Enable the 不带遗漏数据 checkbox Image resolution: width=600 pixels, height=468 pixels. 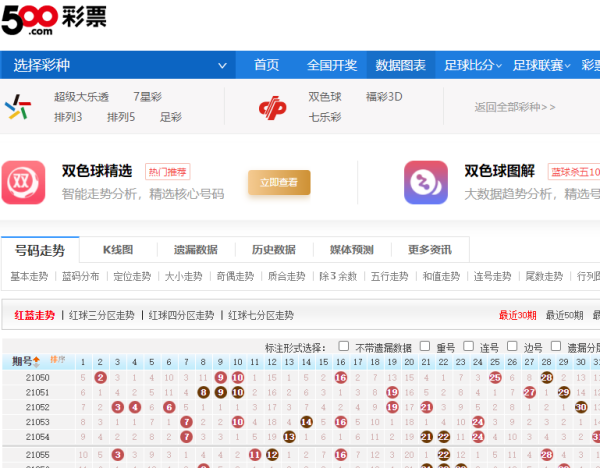tap(344, 347)
